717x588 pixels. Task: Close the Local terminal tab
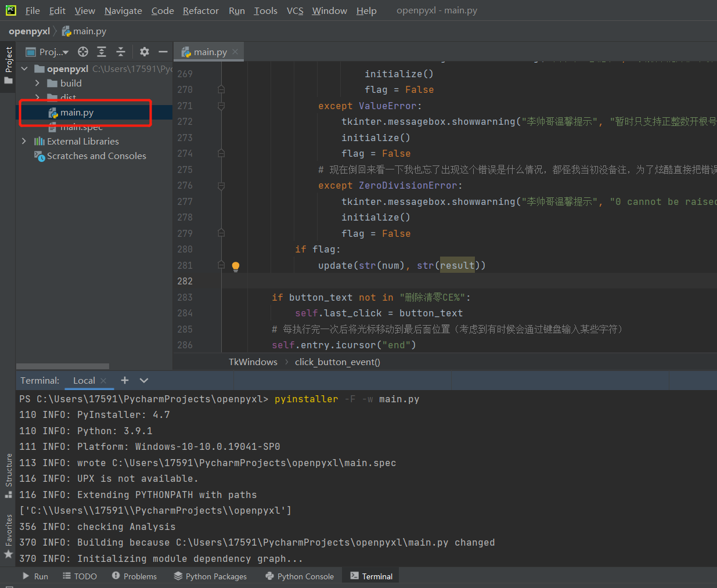pos(103,380)
